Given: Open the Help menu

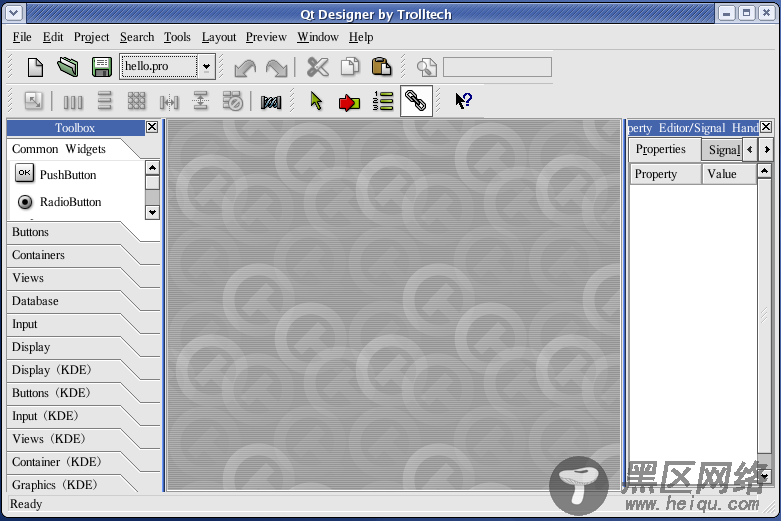Looking at the screenshot, I should click(x=361, y=37).
